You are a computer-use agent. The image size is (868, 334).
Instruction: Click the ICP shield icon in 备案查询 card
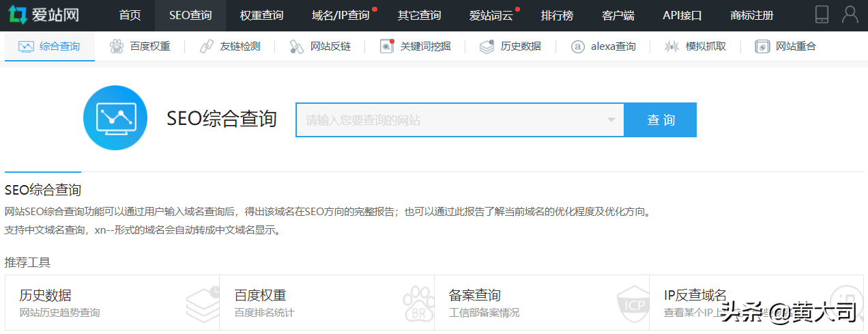[x=633, y=303]
